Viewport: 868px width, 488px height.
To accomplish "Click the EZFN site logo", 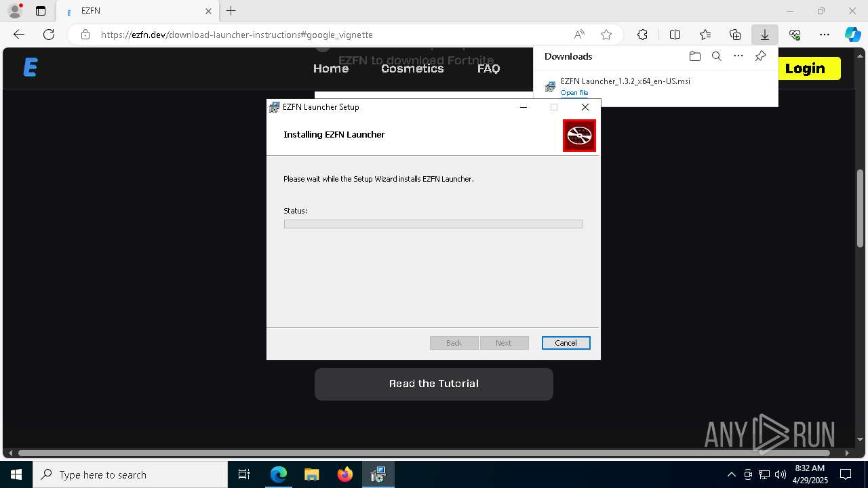I will pyautogui.click(x=30, y=68).
